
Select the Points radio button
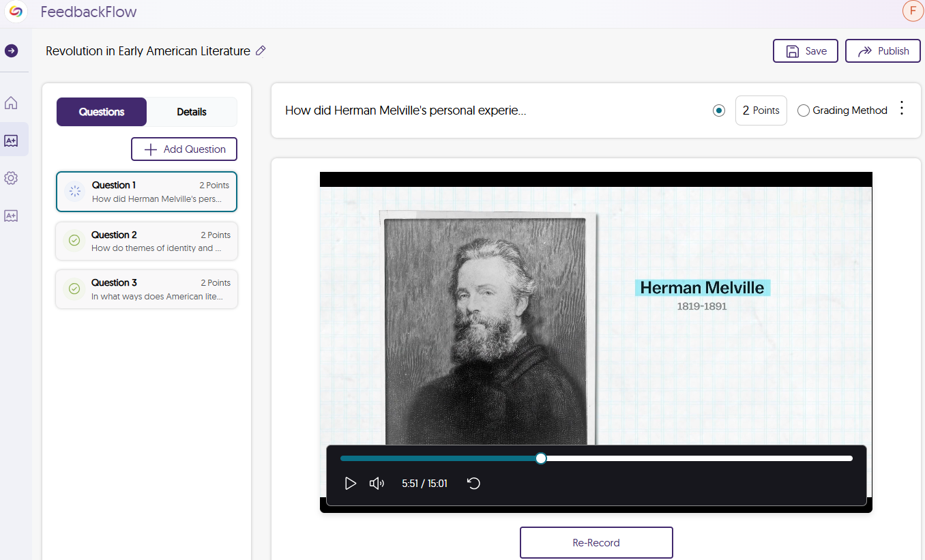point(718,110)
